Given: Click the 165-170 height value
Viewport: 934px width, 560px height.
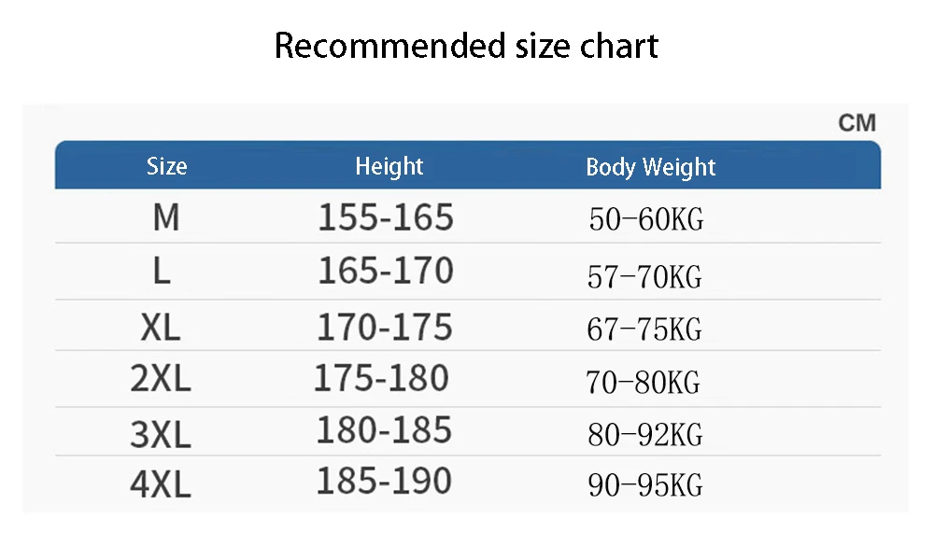Looking at the screenshot, I should tap(386, 271).
